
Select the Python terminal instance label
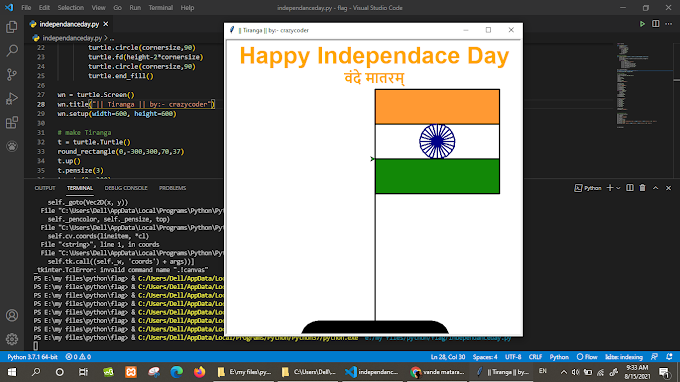tap(588, 188)
